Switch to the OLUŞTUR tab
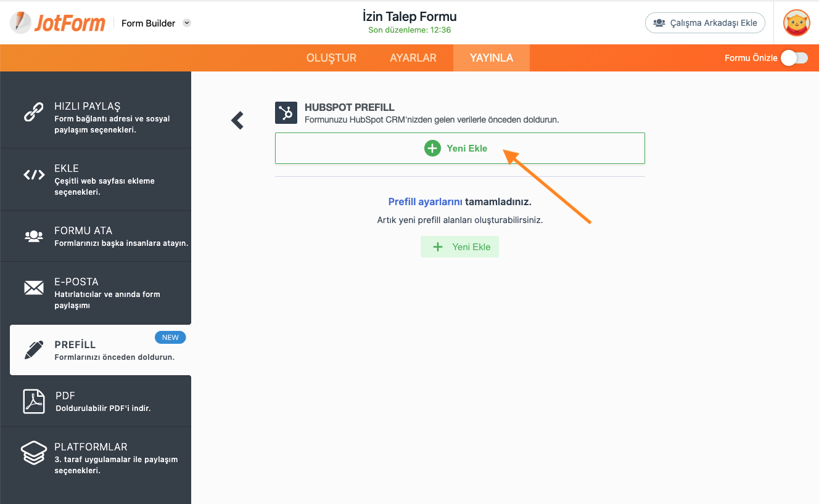 (331, 58)
